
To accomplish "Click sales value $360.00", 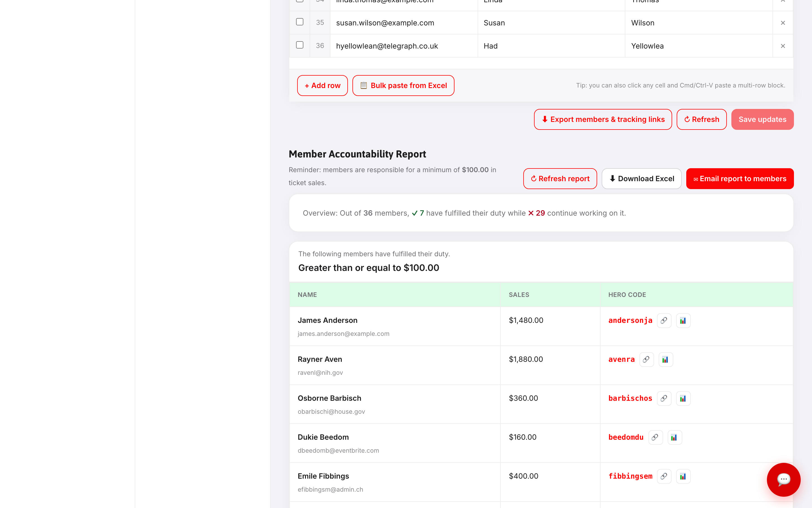I will pos(523,398).
